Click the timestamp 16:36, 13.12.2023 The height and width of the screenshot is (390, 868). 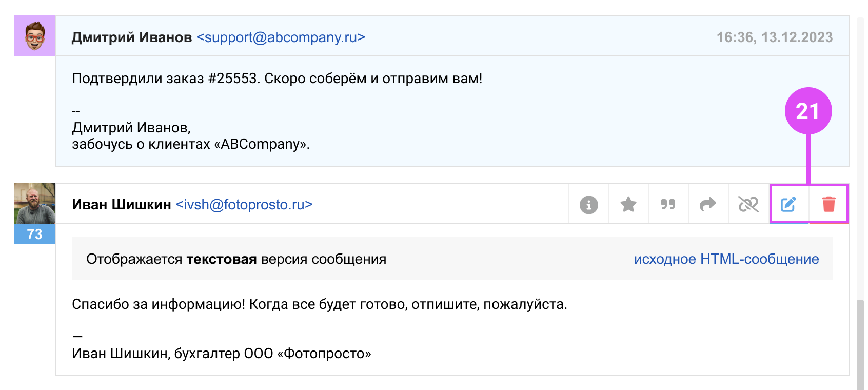[x=774, y=37]
